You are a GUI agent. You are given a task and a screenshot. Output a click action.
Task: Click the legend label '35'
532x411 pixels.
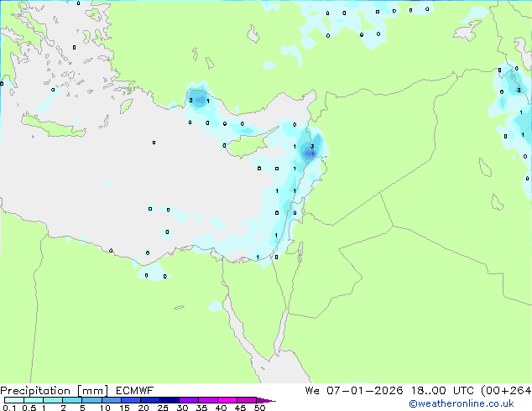(x=202, y=408)
